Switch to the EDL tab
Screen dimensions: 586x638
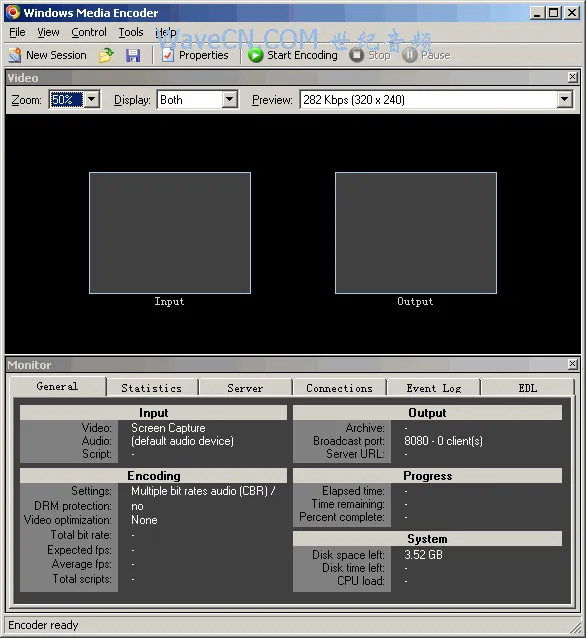tap(528, 388)
